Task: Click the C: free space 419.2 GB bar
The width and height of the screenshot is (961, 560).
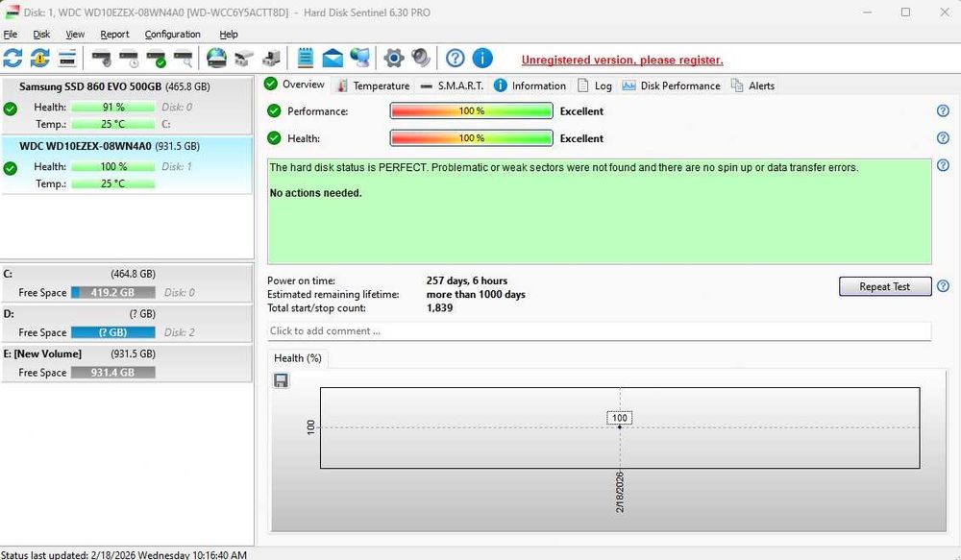Action: 112,292
